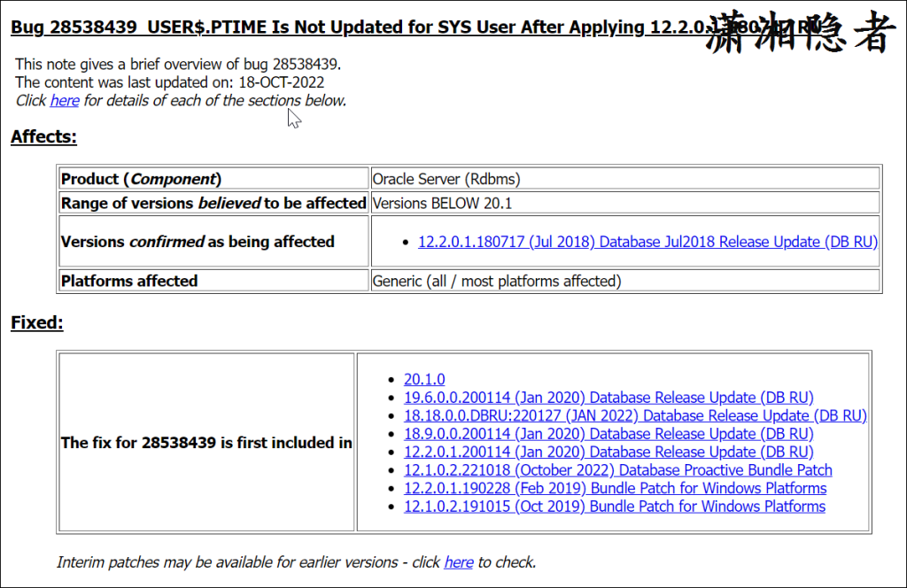907x588 pixels.
Task: Click 'The fix for 28538439 is first included in'
Action: pyautogui.click(x=206, y=443)
